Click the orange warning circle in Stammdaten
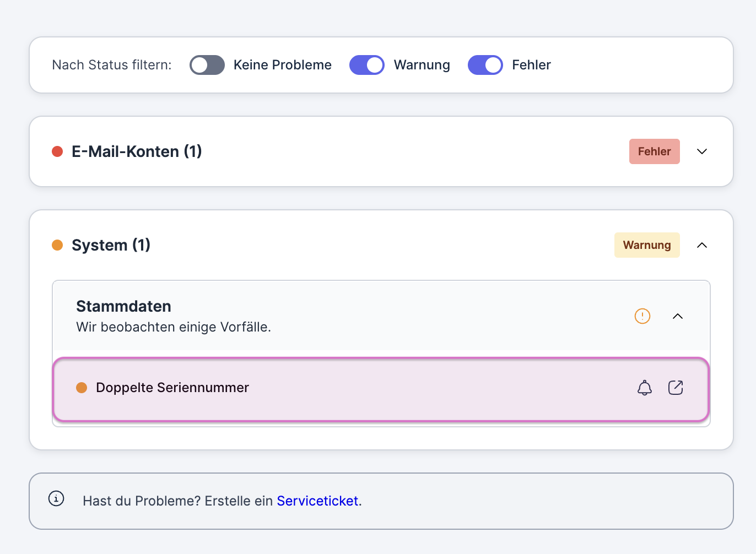Viewport: 756px width, 554px height. (x=642, y=316)
